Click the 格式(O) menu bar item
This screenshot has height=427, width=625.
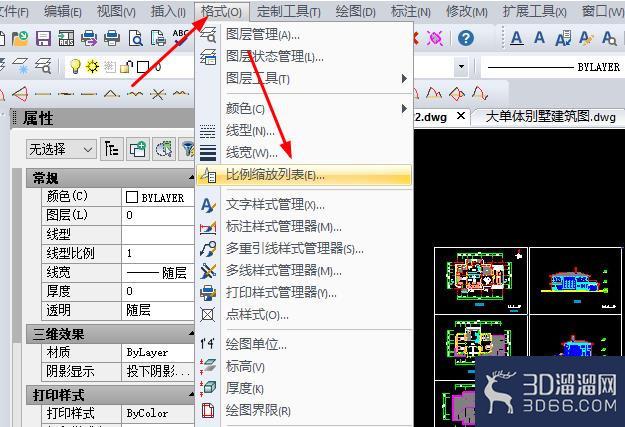tap(222, 11)
